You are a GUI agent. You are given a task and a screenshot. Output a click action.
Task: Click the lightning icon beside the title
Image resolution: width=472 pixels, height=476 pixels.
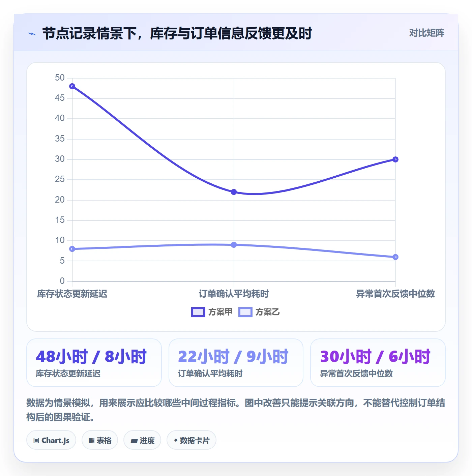coord(32,34)
